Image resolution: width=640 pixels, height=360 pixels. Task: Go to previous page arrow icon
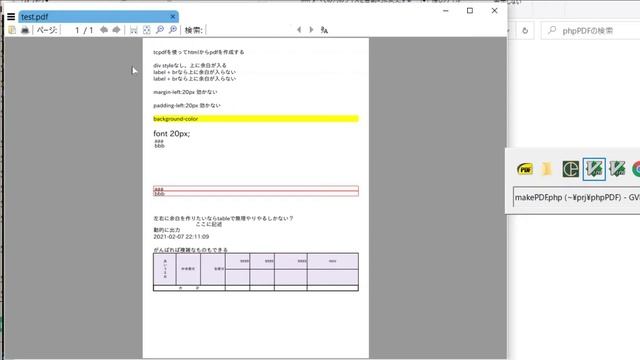coord(104,30)
